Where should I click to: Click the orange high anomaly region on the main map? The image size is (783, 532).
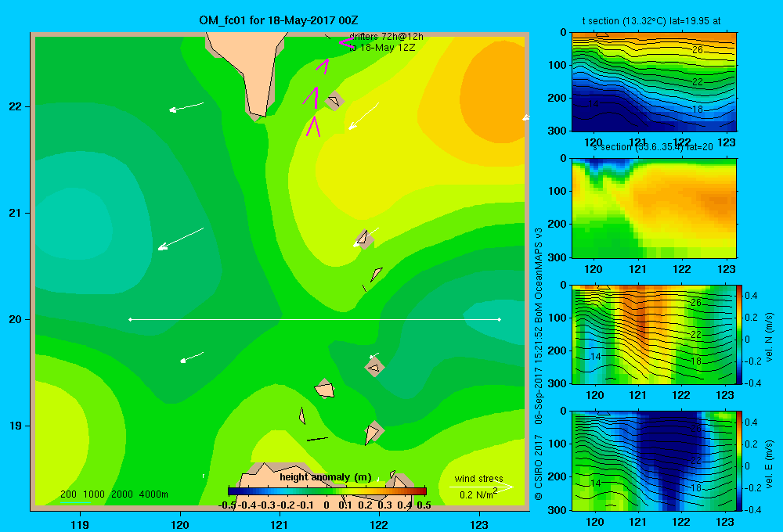(492, 92)
